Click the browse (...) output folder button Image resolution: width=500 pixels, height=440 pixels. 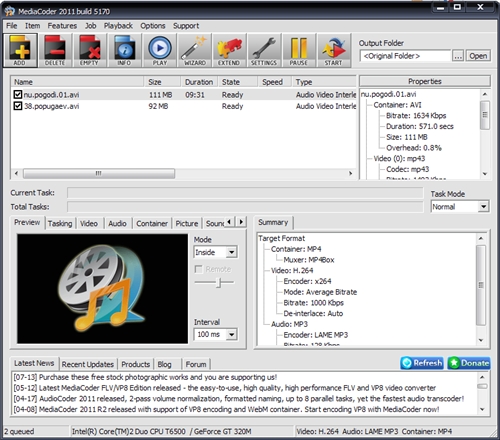(458, 56)
